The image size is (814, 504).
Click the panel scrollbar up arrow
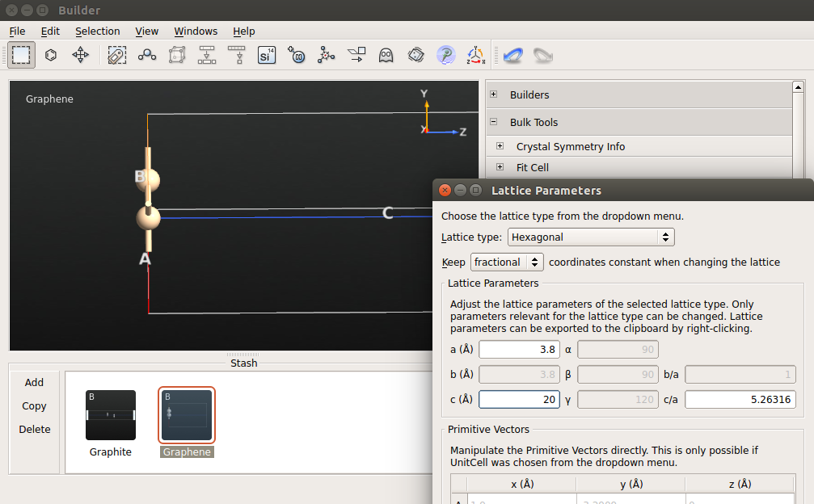click(x=799, y=87)
